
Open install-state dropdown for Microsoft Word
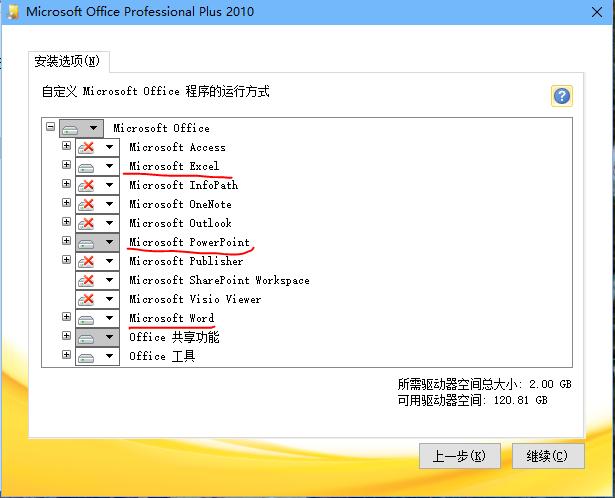(98, 318)
